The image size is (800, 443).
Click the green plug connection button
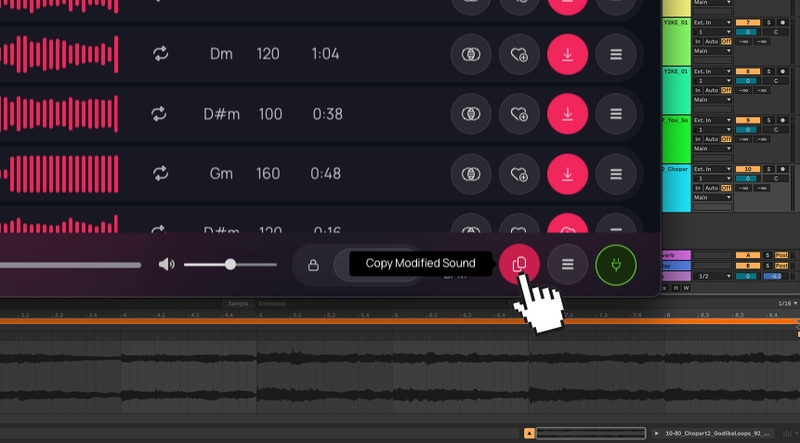click(x=616, y=265)
